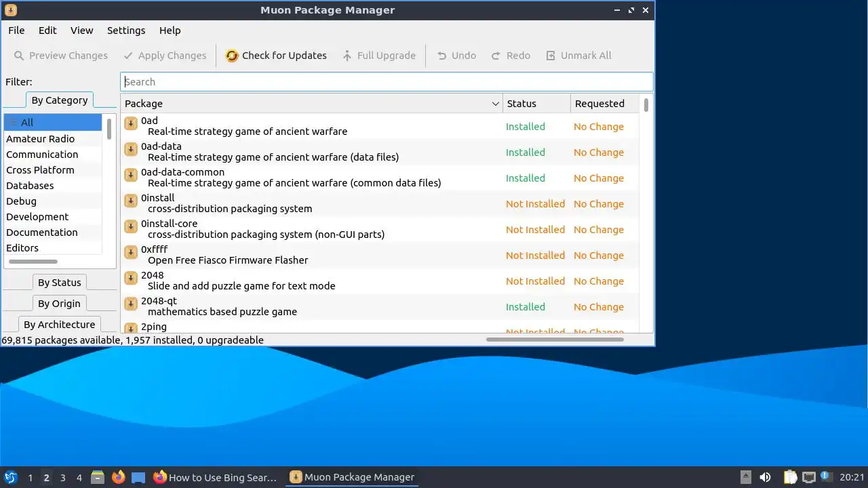The width and height of the screenshot is (868, 488).
Task: Open the tray's removable media eject icon
Action: (745, 477)
